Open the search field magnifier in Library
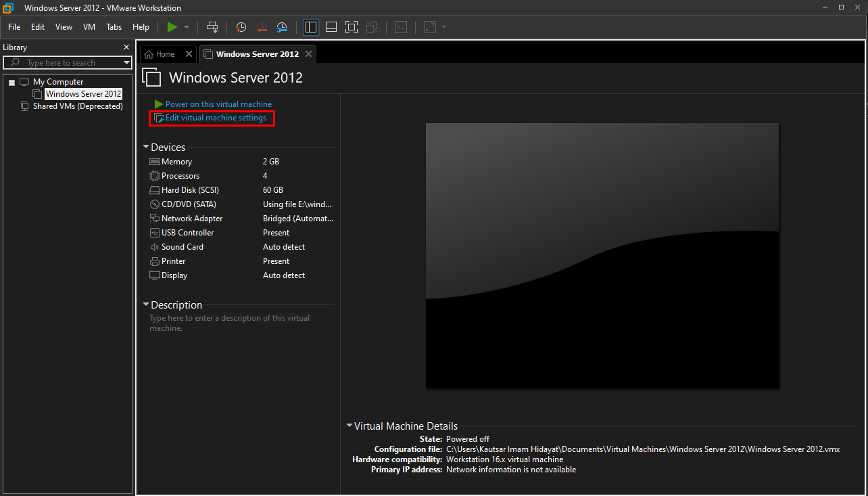The image size is (868, 496). [x=14, y=62]
